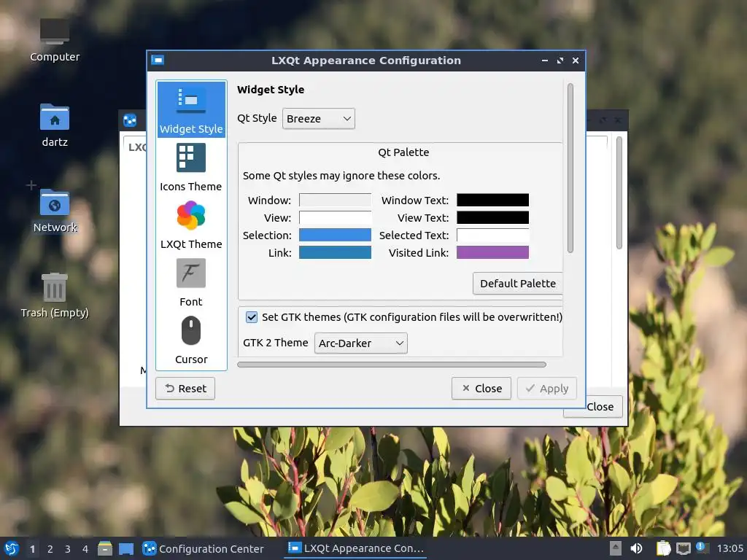Open the dartz home folder icon

(x=55, y=125)
